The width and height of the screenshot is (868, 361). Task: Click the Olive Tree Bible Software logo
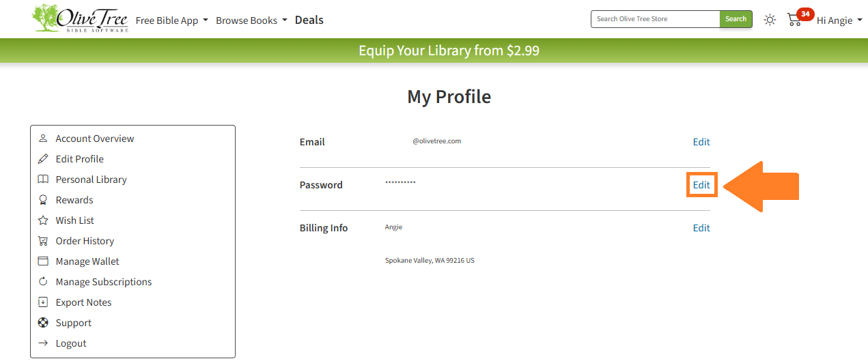click(x=81, y=19)
